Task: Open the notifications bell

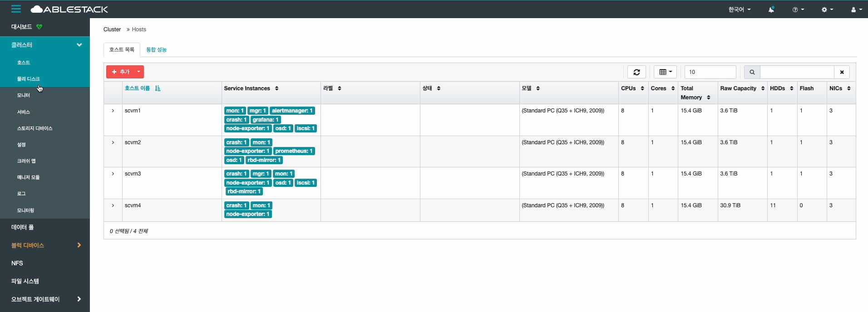Action: tap(771, 10)
